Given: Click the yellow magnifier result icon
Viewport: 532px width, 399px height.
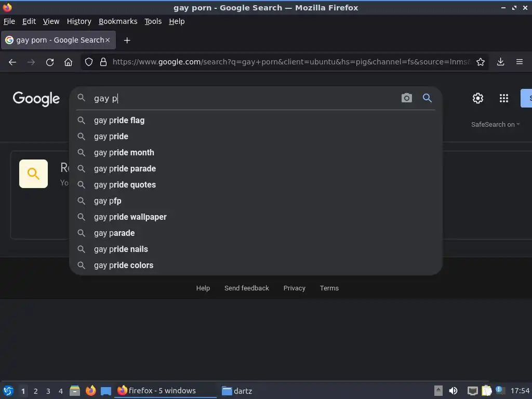Looking at the screenshot, I should coord(33,174).
